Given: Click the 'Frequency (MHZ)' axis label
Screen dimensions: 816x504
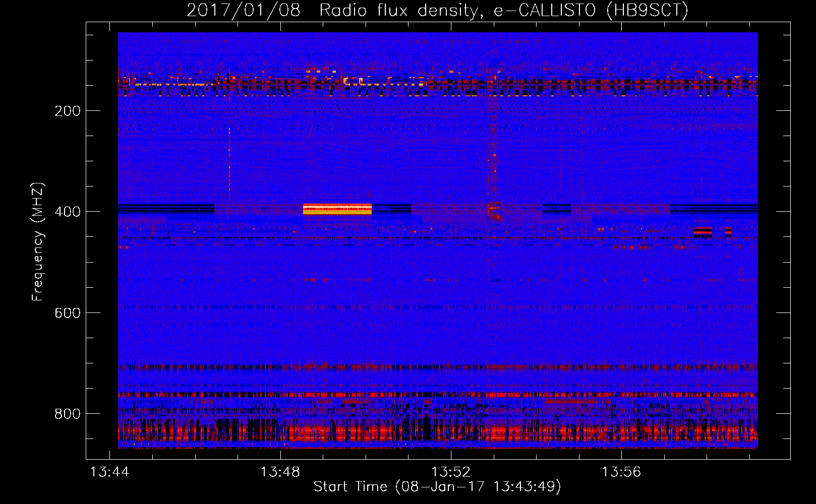Looking at the screenshot, I should pyautogui.click(x=37, y=242).
